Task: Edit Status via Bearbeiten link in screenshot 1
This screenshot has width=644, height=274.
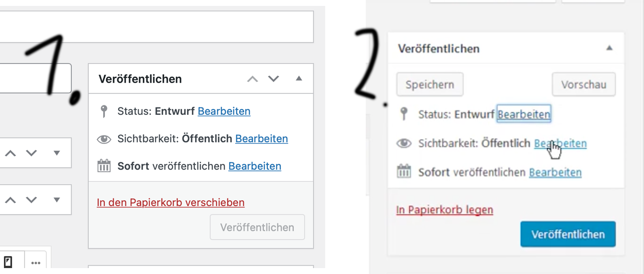Action: (x=224, y=111)
